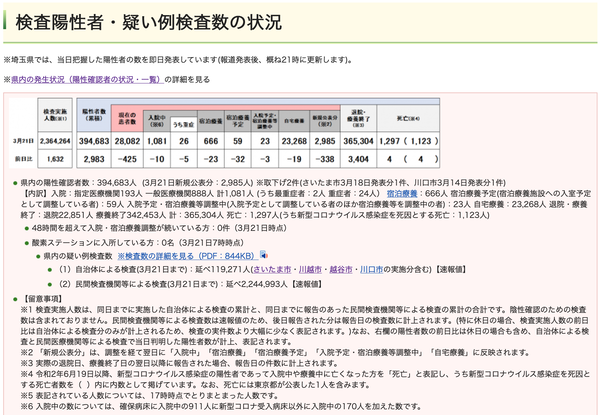Follow the 川口市 link
This screenshot has height=415, width=600.
pyautogui.click(x=371, y=270)
